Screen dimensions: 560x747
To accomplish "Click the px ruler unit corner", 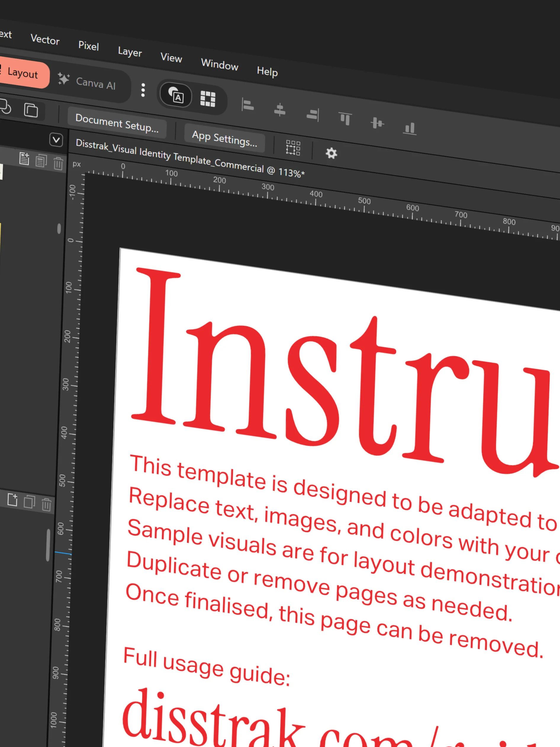I will (x=77, y=164).
